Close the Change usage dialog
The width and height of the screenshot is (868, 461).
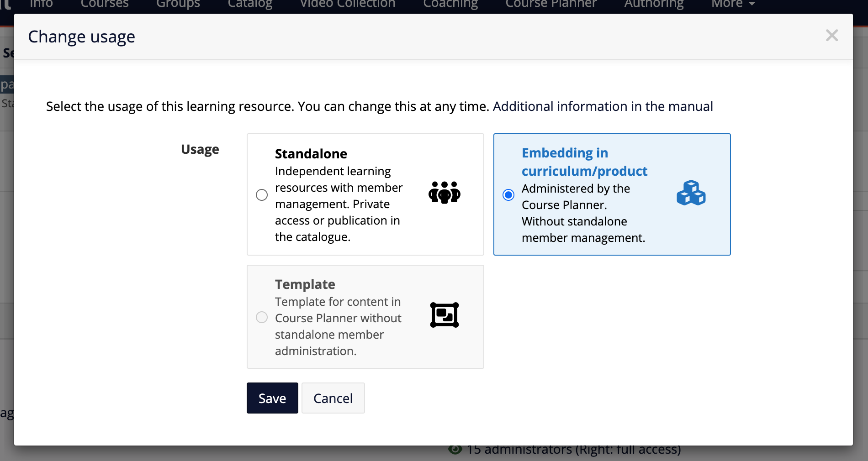click(x=832, y=36)
